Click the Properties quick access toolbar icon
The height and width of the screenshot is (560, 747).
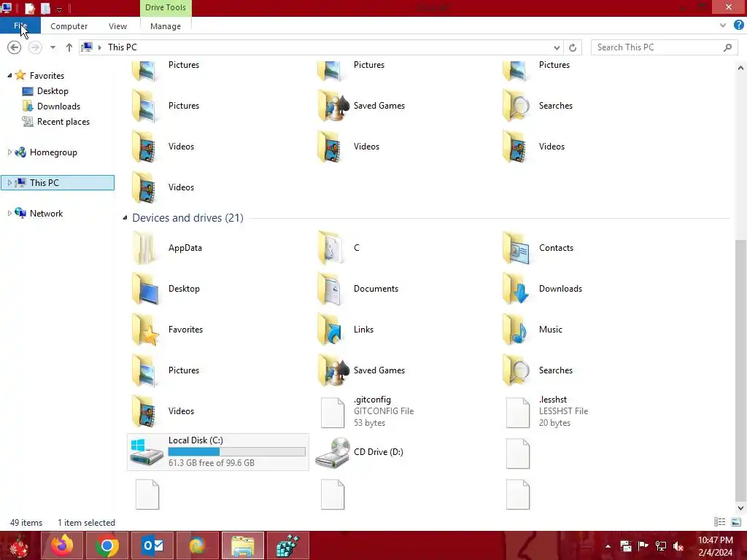click(29, 8)
